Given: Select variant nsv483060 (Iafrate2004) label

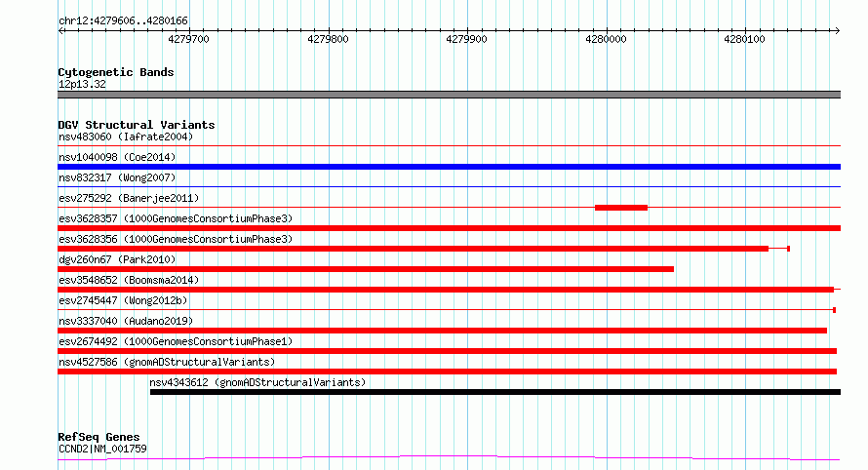Looking at the screenshot, I should tap(126, 137).
